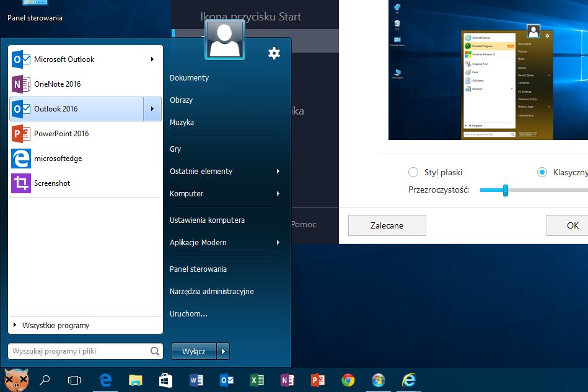Open Ustawienia komputera entry
This screenshot has height=392, width=588.
[207, 220]
